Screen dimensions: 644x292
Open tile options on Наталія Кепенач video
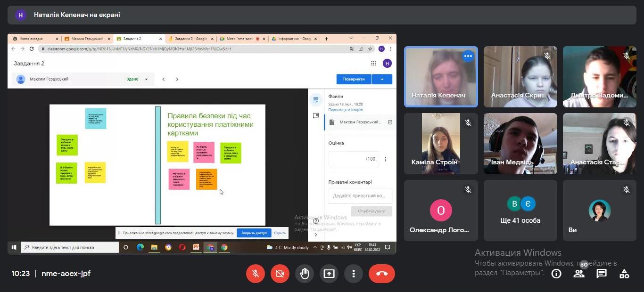point(468,56)
